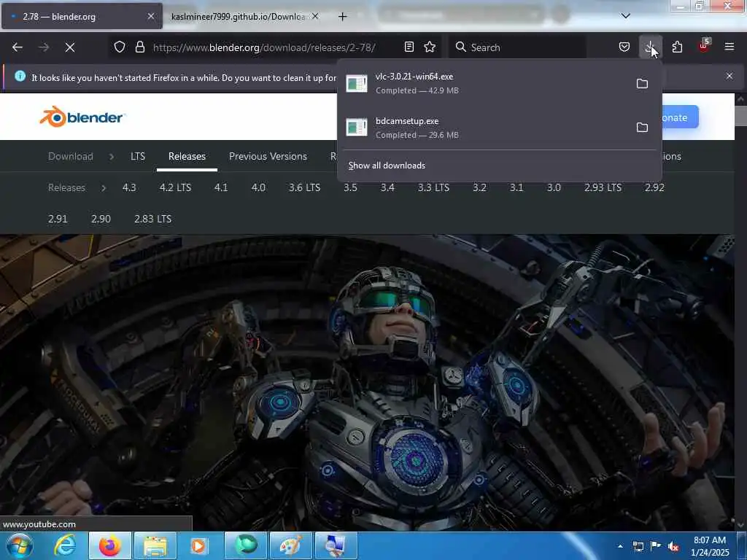Open release 4.2 LTS link
The width and height of the screenshot is (747, 560).
pyautogui.click(x=175, y=187)
